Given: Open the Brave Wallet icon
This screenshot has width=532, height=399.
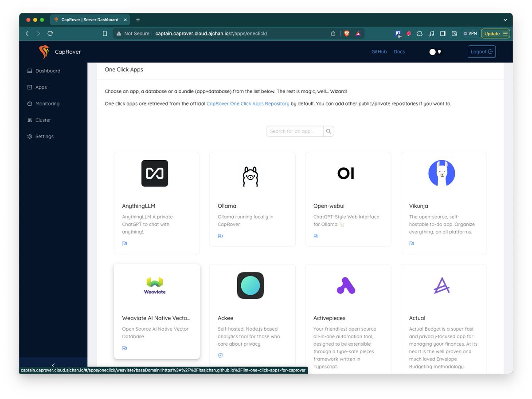Looking at the screenshot, I should click(x=454, y=33).
